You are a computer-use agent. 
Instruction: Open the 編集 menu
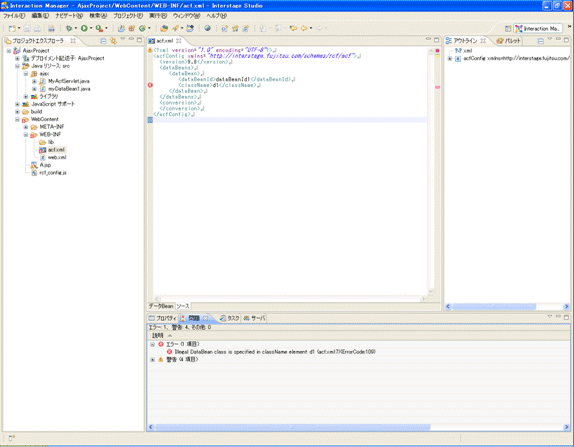coord(40,16)
